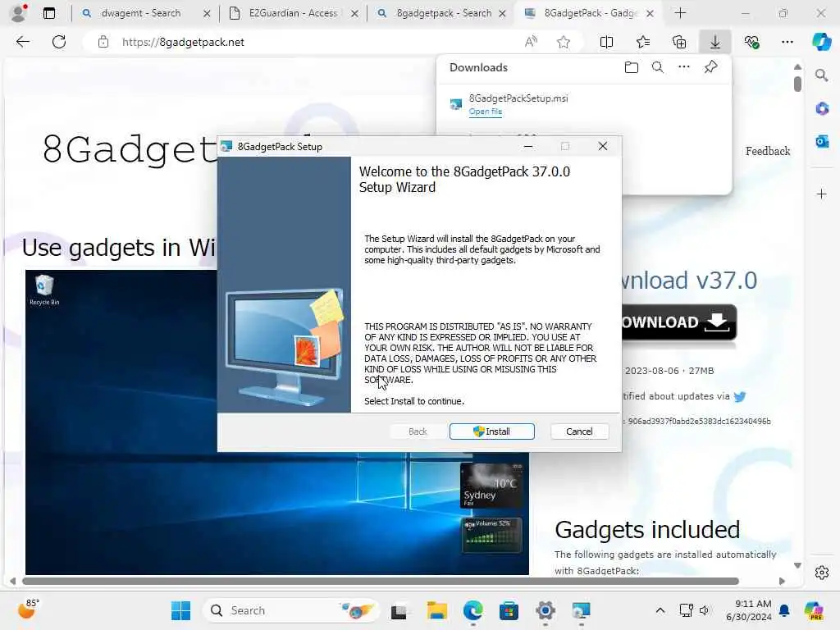The image size is (840, 630).
Task: Activate Read aloud icon in address bar
Action: pos(531,42)
